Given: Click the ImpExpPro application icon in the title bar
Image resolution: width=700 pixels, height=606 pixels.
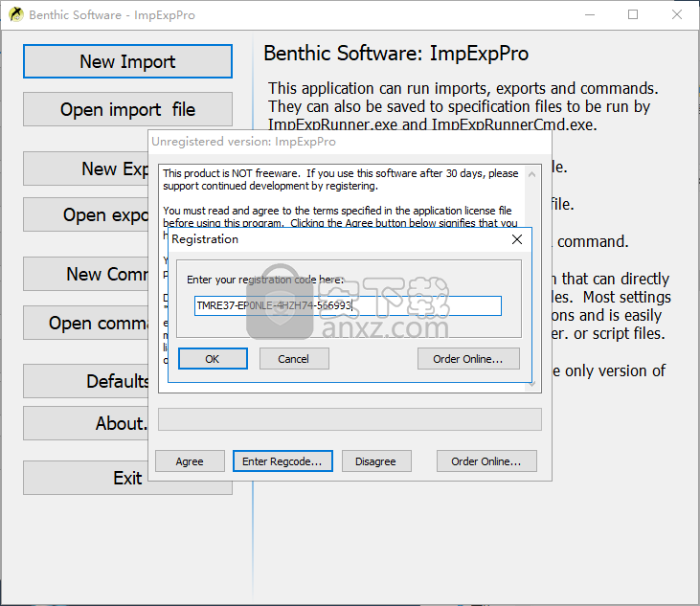Looking at the screenshot, I should (x=16, y=14).
